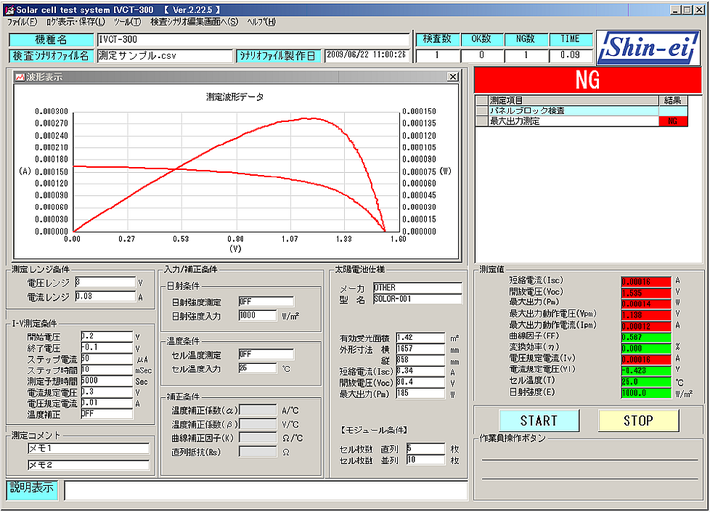710x512 pixels.
Task: Click the セル枚数 直列 field
Action: 426,449
